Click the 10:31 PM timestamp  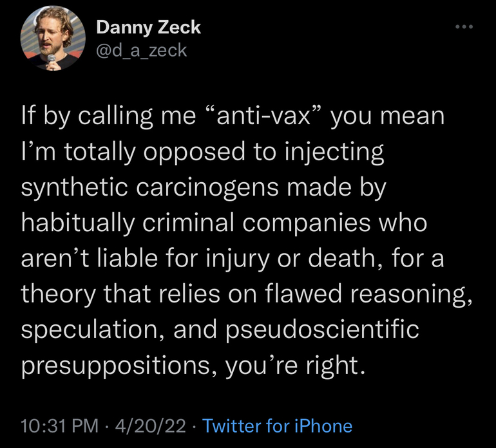(60, 425)
